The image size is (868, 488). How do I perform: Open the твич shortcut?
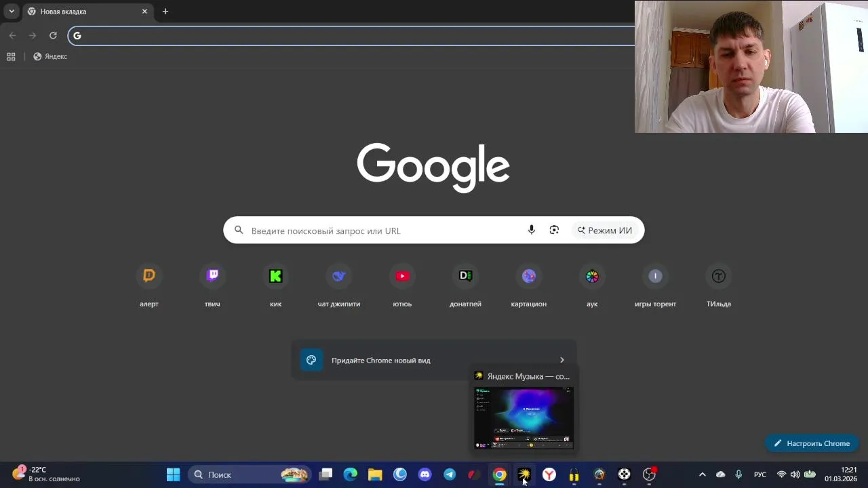pyautogui.click(x=212, y=285)
